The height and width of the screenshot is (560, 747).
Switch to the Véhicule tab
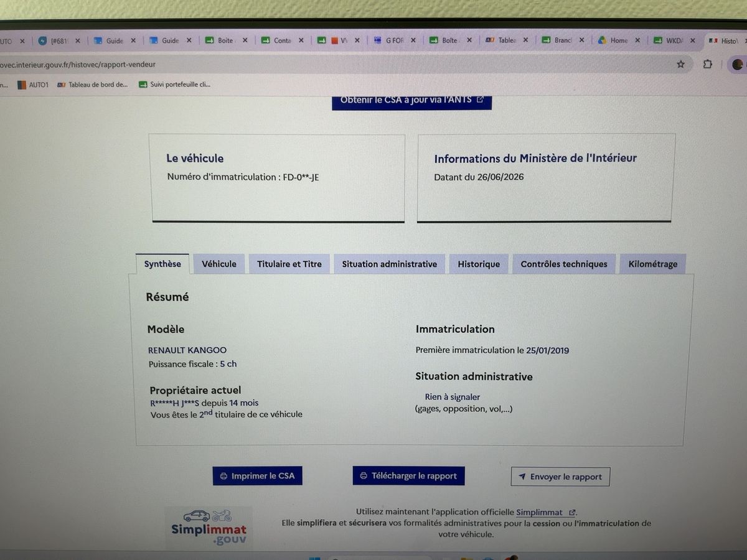click(219, 264)
